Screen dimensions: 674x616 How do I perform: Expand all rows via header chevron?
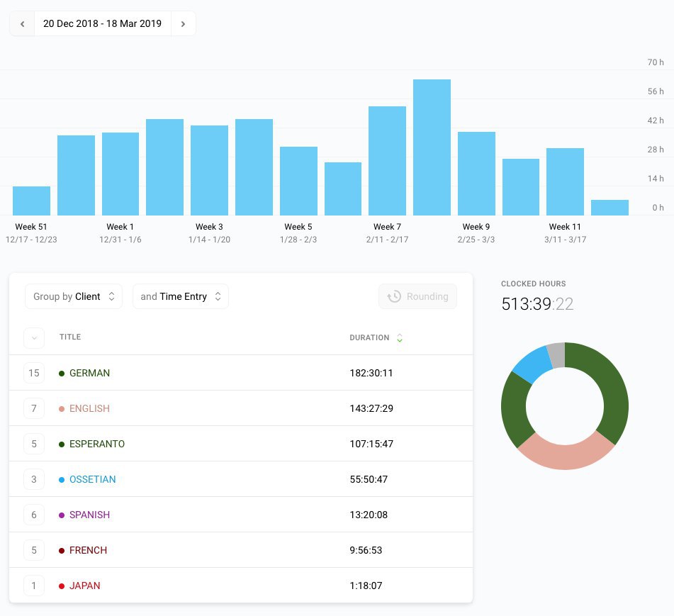(34, 338)
